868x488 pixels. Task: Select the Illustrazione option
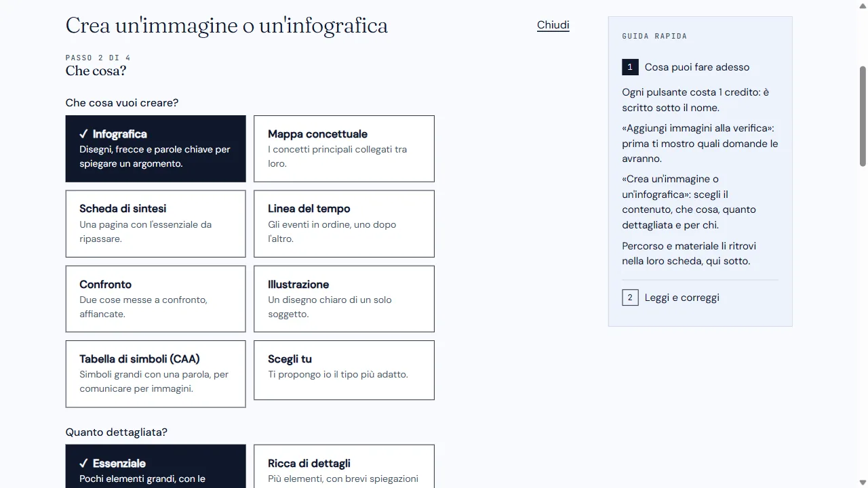(344, 299)
